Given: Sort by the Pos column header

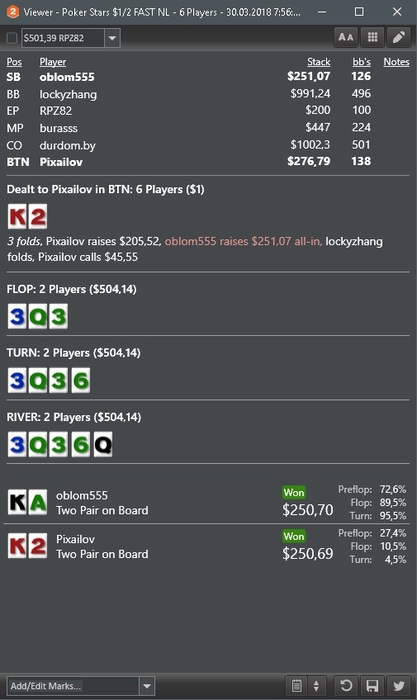Looking at the screenshot, I should (14, 62).
